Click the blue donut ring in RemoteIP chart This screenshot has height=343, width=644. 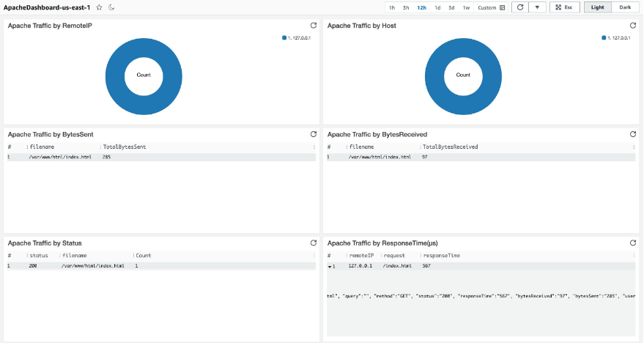coord(115,76)
